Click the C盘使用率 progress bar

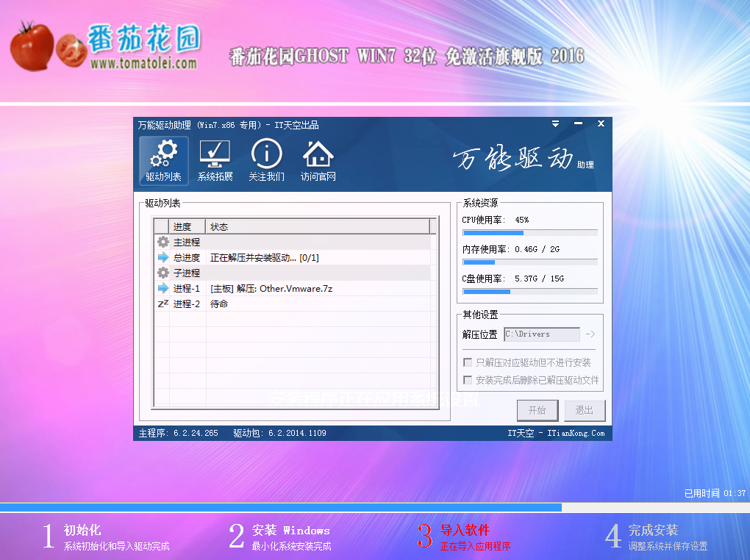click(530, 291)
